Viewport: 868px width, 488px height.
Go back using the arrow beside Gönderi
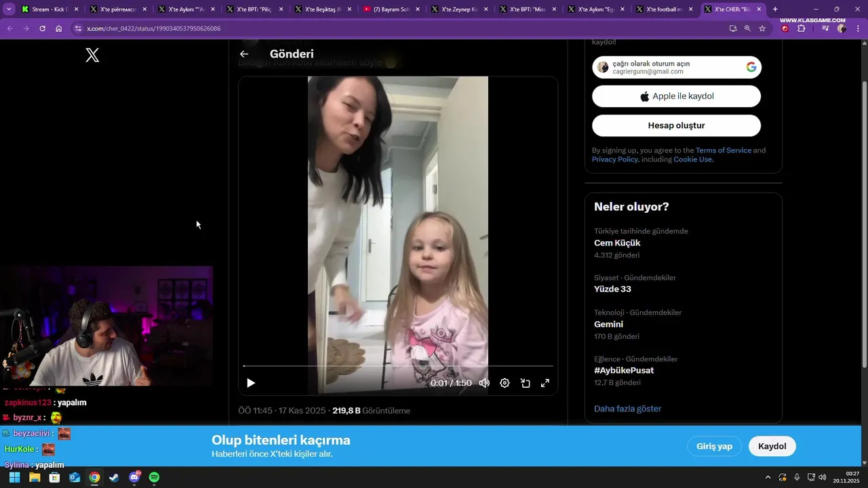(244, 54)
